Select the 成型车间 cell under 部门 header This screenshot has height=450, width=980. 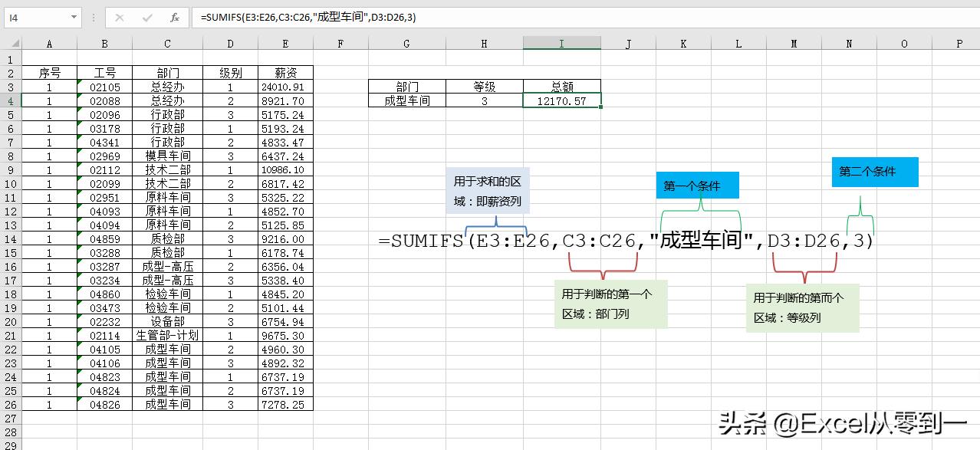pos(406,100)
